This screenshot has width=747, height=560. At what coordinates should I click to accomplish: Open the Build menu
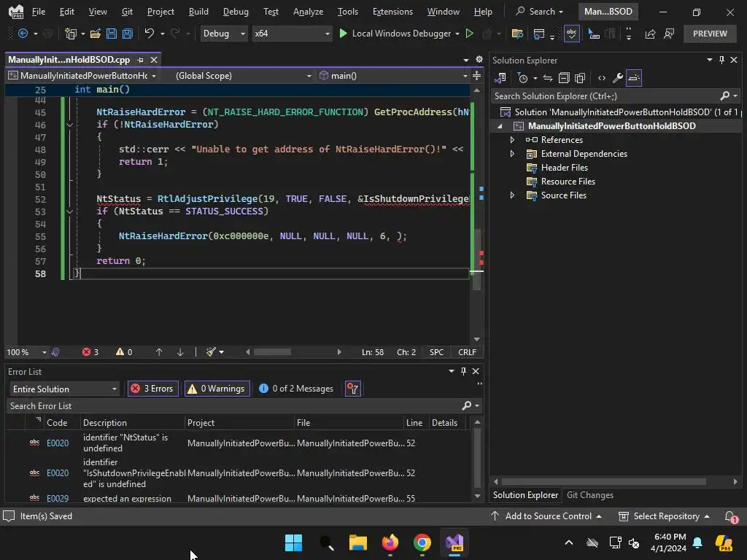click(198, 12)
